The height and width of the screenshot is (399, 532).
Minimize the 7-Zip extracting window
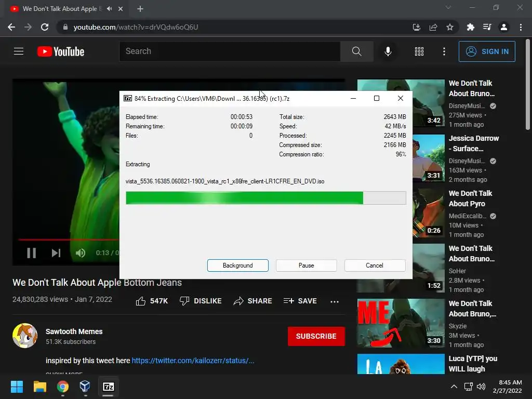(353, 98)
